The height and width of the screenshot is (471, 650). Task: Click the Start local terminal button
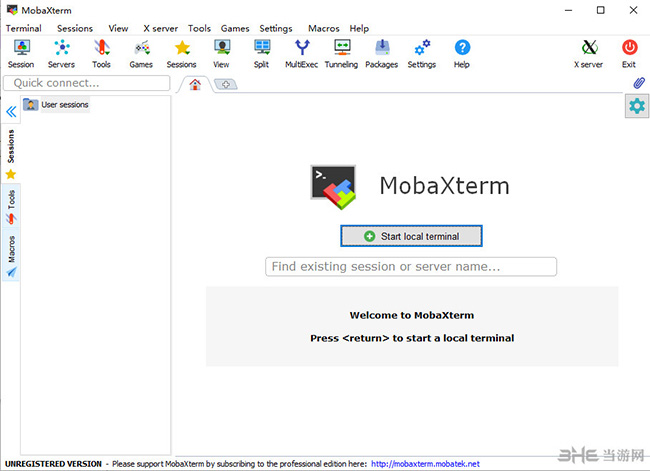coord(411,236)
